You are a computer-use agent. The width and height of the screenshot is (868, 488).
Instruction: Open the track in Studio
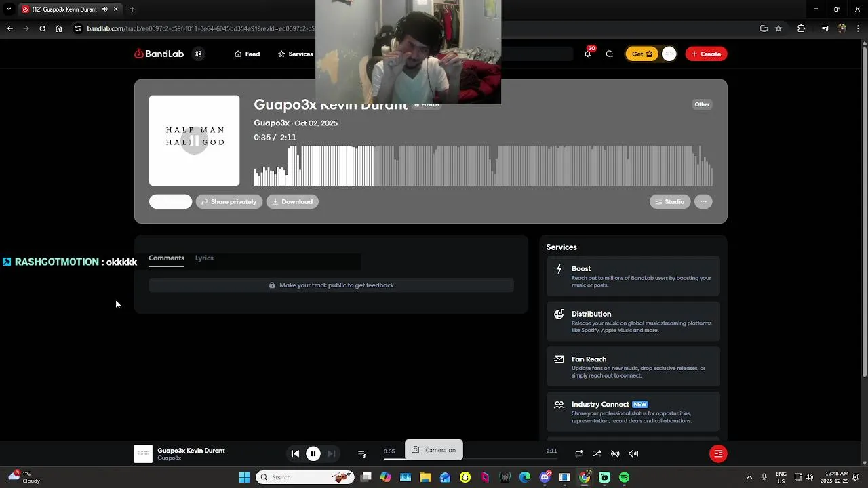669,201
